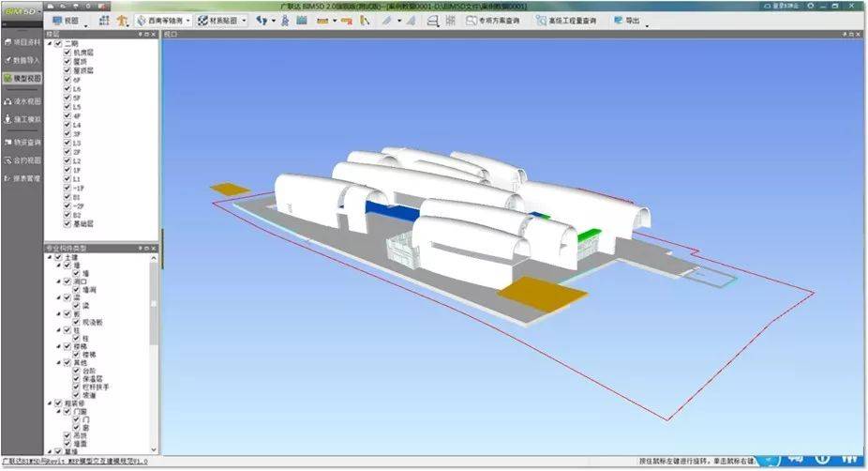868x471 pixels.
Task: Toggle the 保温层 component checkbox
Action: click(x=76, y=379)
